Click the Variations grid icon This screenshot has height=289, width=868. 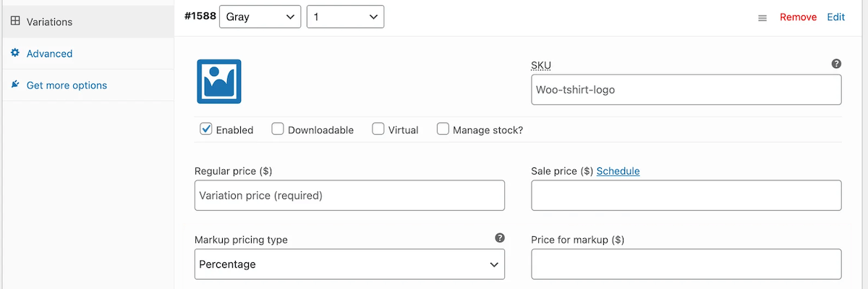[14, 21]
